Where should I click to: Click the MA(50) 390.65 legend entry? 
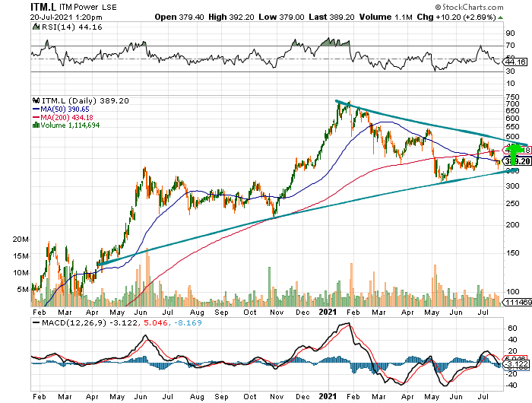tap(61, 109)
